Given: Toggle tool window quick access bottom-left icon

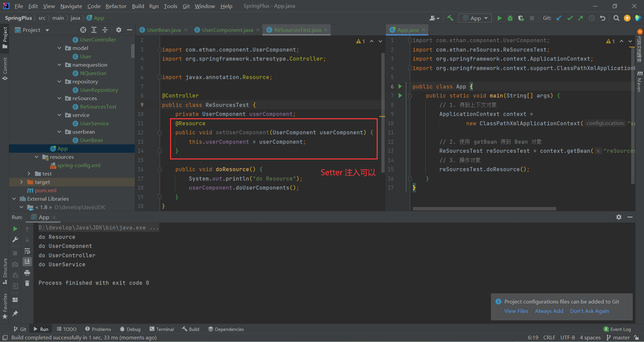Looking at the screenshot, I should (x=5, y=337).
